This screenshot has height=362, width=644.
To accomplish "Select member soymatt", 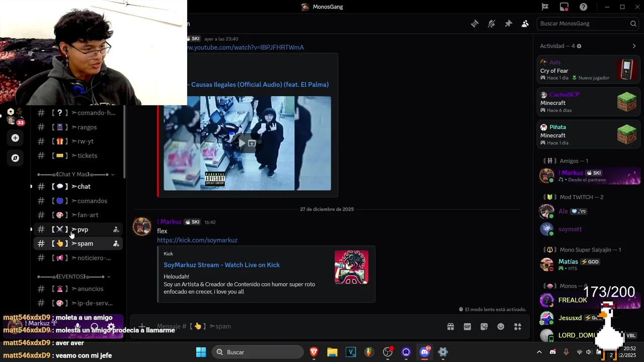I will tap(589, 229).
